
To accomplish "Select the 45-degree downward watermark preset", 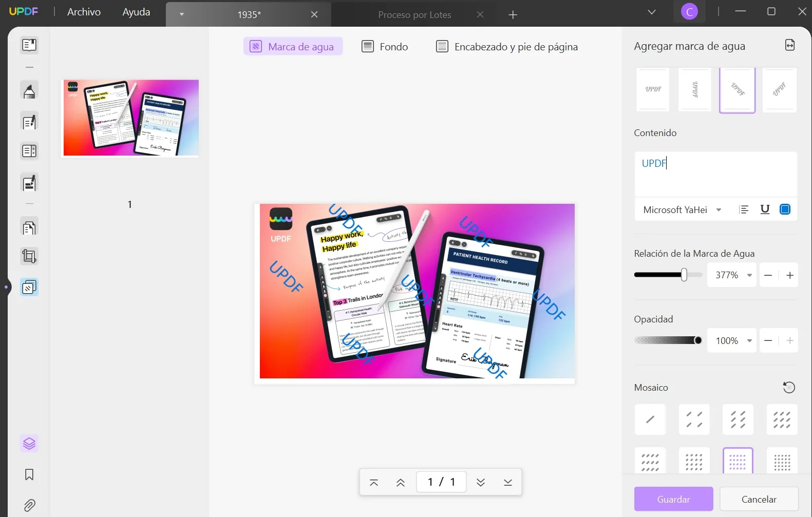I will pyautogui.click(x=737, y=90).
